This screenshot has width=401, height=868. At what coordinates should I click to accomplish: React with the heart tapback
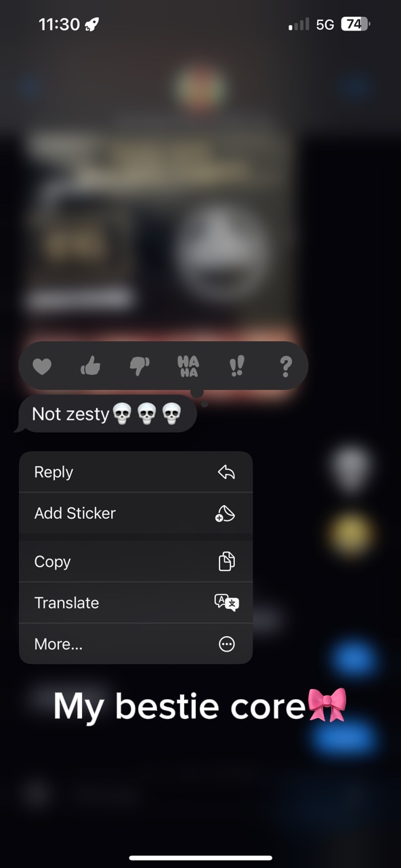pos(42,367)
